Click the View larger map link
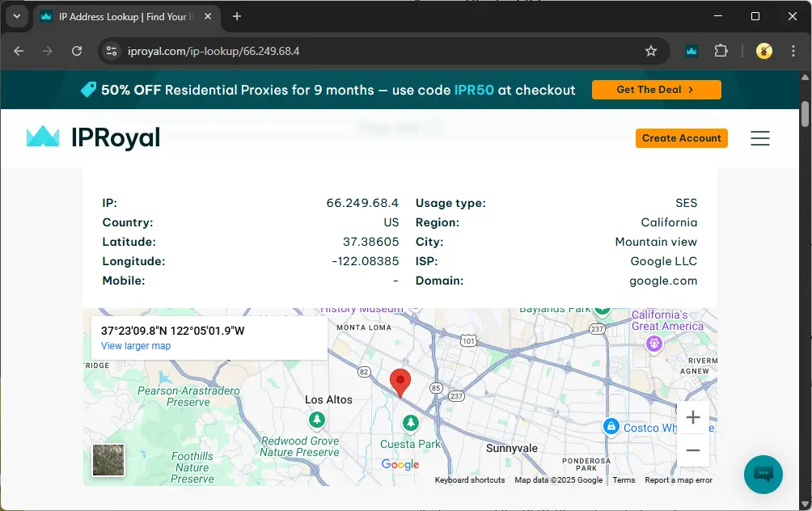Screen dimensions: 812x511 pos(136,346)
